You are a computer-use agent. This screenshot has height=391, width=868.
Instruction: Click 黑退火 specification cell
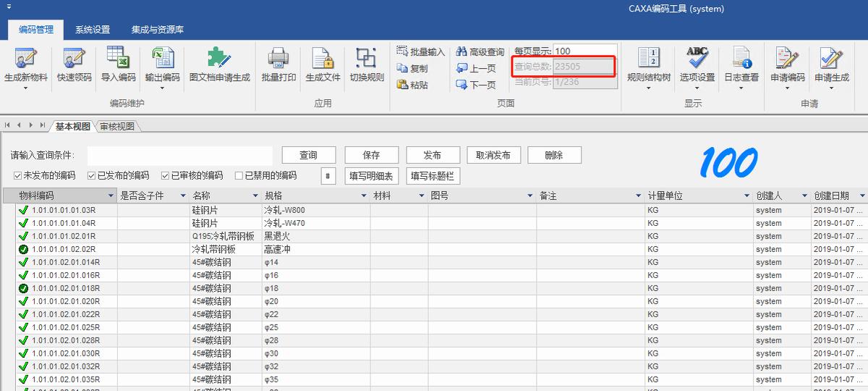(316, 236)
